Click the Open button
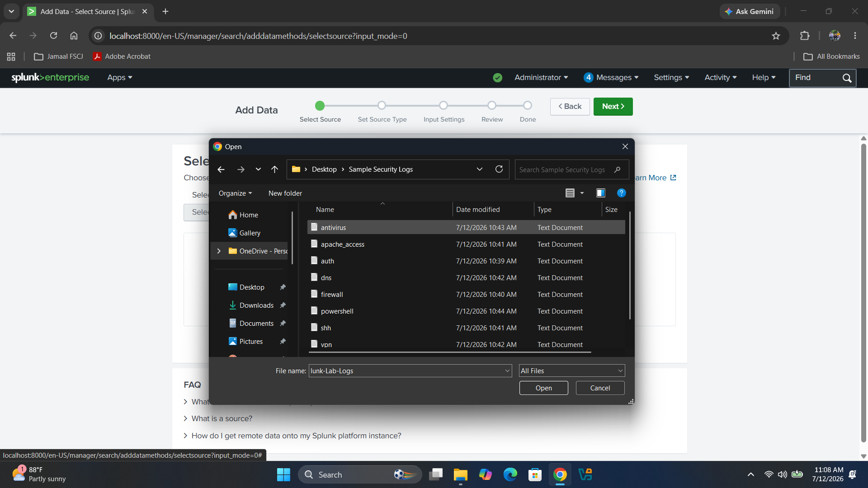 (543, 388)
